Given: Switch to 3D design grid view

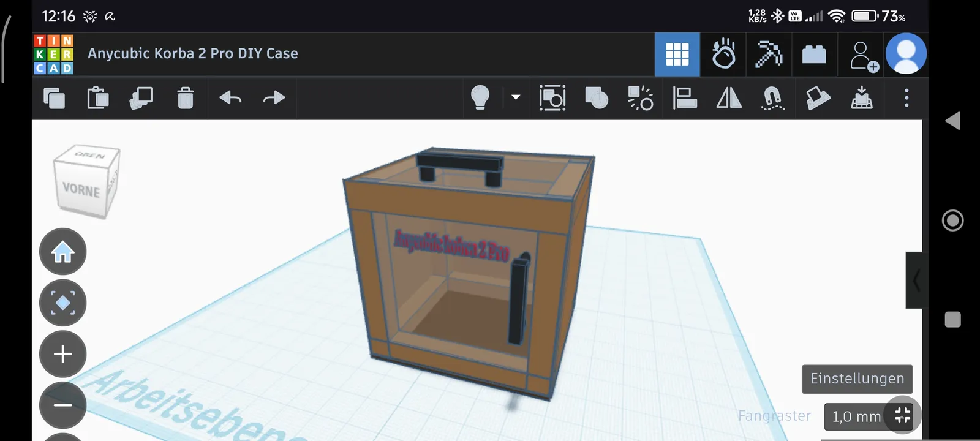Looking at the screenshot, I should click(677, 55).
